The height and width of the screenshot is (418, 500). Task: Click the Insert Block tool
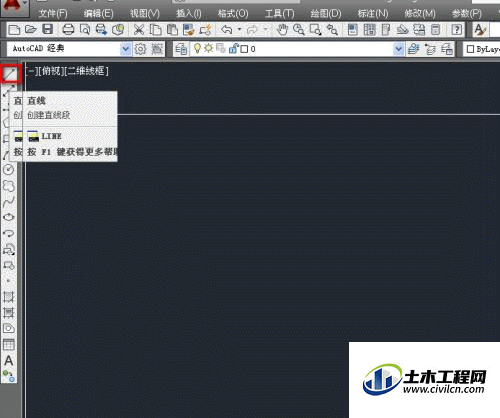click(x=9, y=249)
